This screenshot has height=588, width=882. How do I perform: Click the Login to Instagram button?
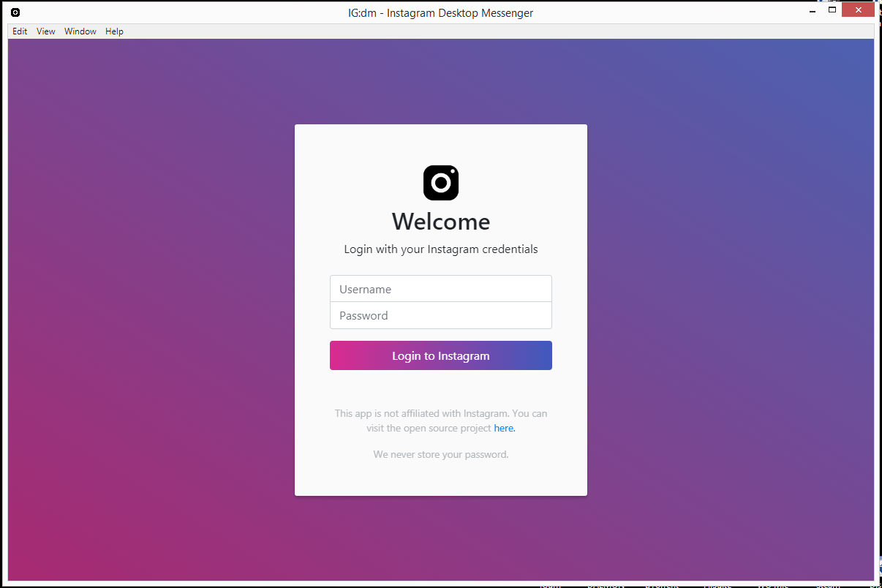[441, 355]
